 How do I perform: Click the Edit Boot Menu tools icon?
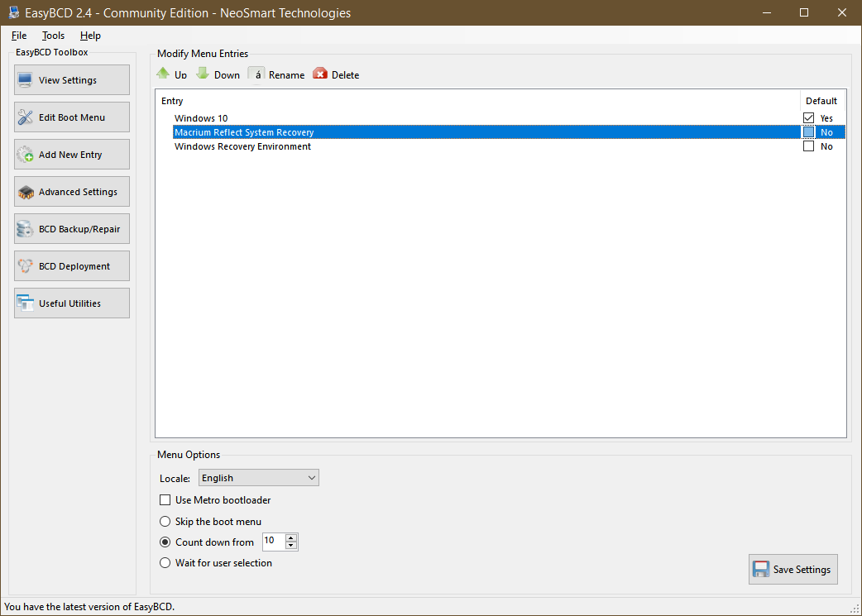pyautogui.click(x=26, y=117)
